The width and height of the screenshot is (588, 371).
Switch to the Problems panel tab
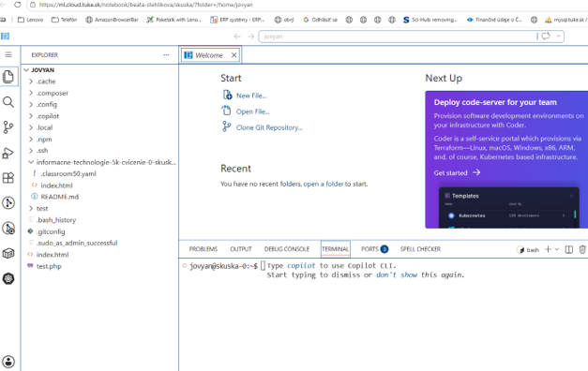204,249
